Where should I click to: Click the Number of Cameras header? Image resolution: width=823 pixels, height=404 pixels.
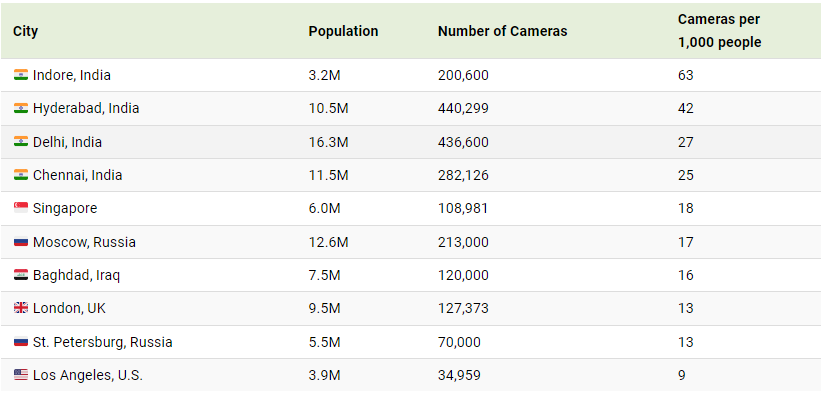click(x=502, y=31)
